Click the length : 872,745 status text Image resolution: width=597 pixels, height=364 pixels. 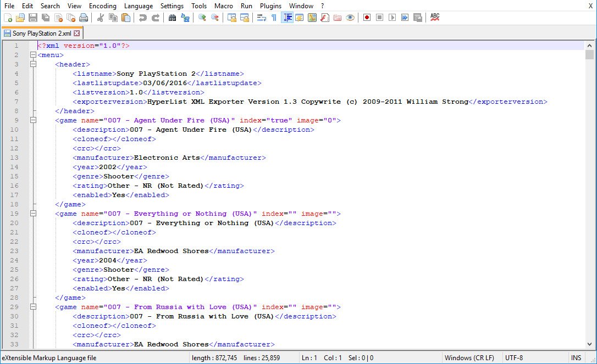[214, 358]
